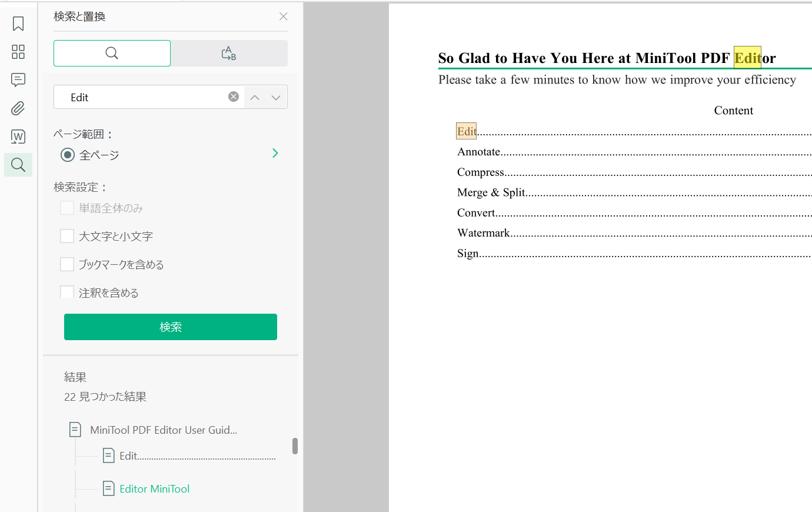Screen dimensions: 812x512
Task: Open the Bookmarks panel icon
Action: click(x=18, y=24)
